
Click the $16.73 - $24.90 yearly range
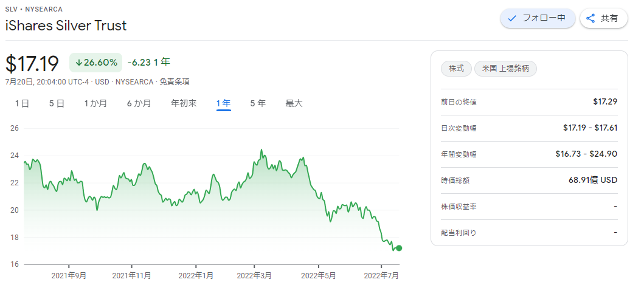click(x=586, y=154)
